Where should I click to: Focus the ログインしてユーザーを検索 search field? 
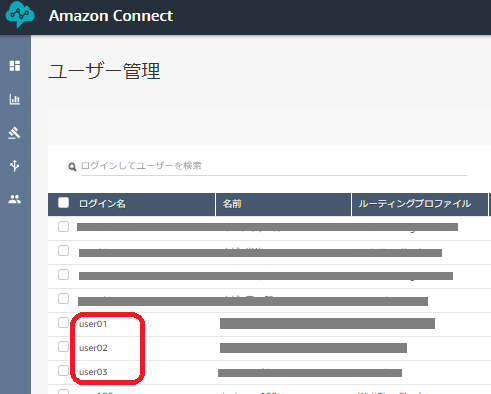coord(274,166)
